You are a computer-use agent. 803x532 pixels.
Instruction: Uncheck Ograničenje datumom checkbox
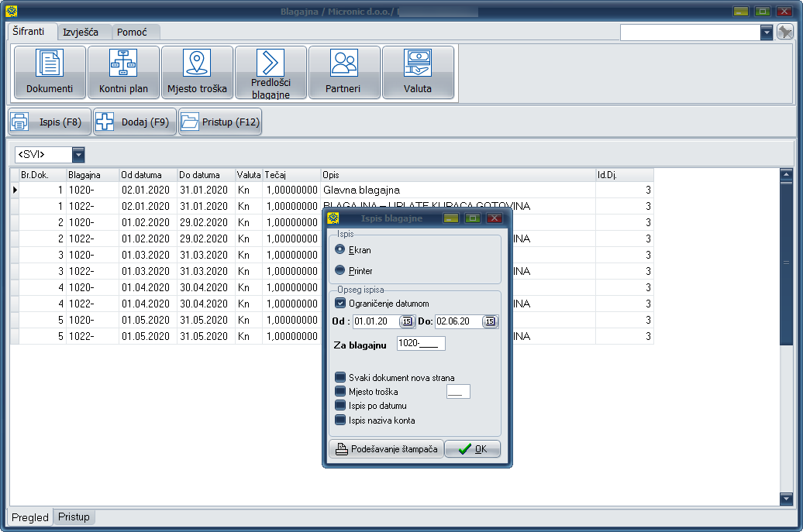(x=340, y=304)
